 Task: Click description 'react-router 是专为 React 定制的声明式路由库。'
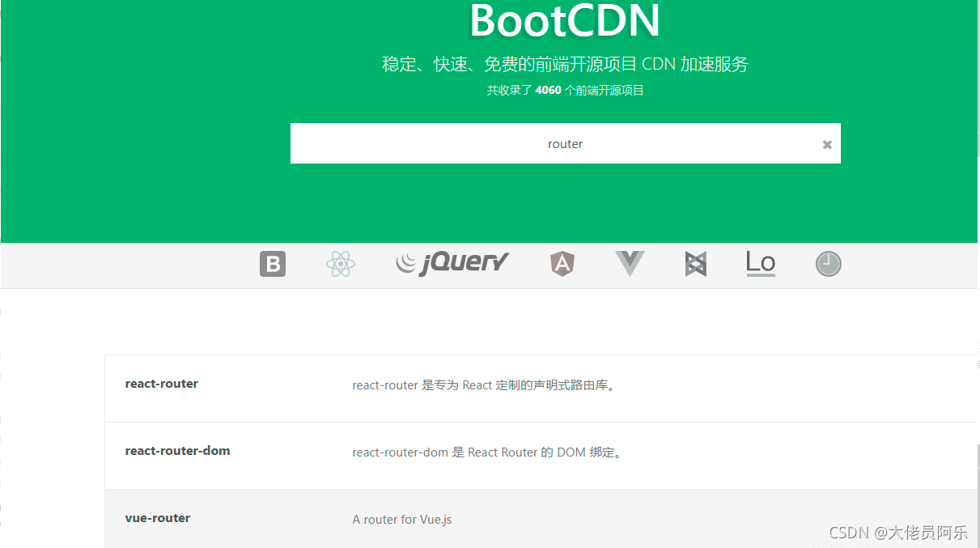[x=486, y=385]
